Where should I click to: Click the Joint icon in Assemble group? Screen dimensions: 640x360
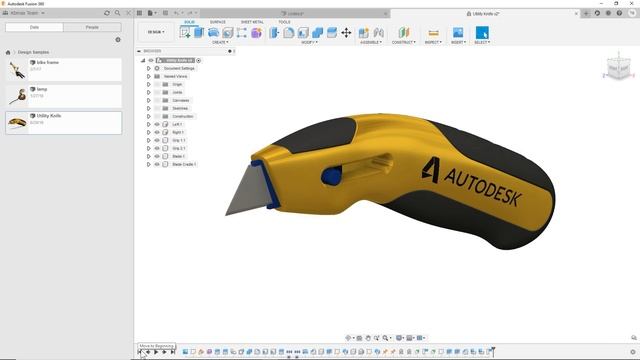pos(378,32)
